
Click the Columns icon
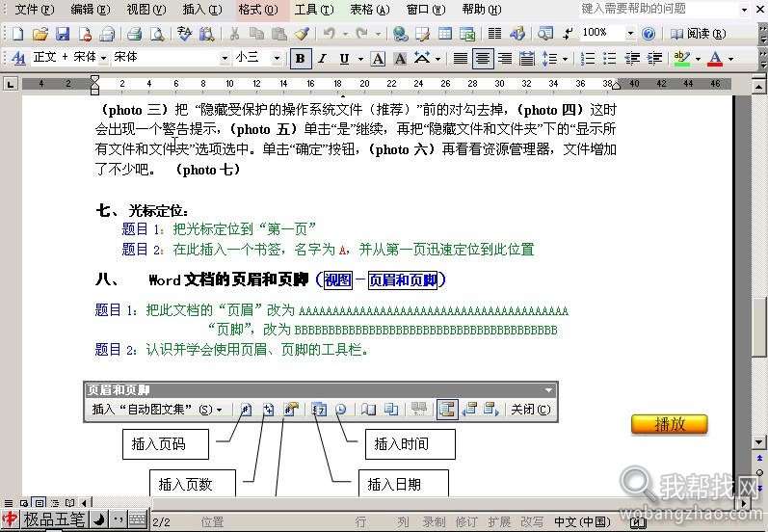494,34
